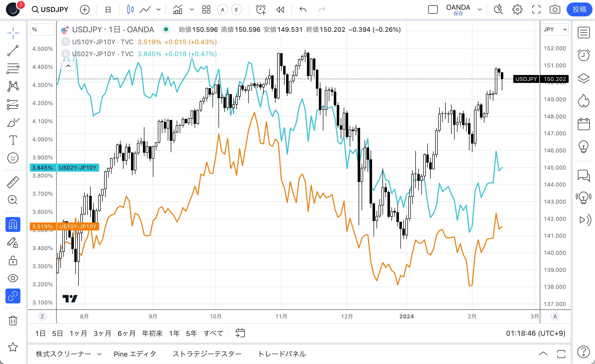Click the circled A toolbar button

pos(223,10)
